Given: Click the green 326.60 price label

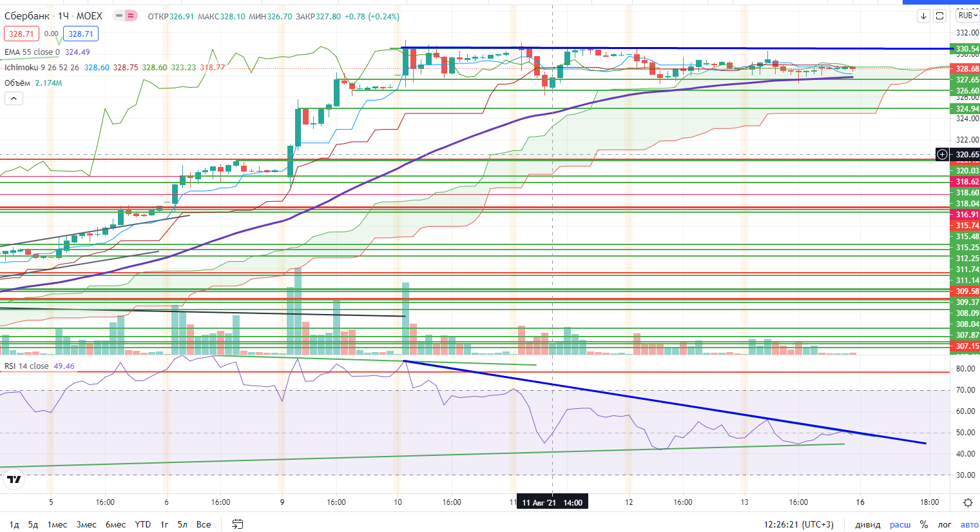Looking at the screenshot, I should [966, 91].
